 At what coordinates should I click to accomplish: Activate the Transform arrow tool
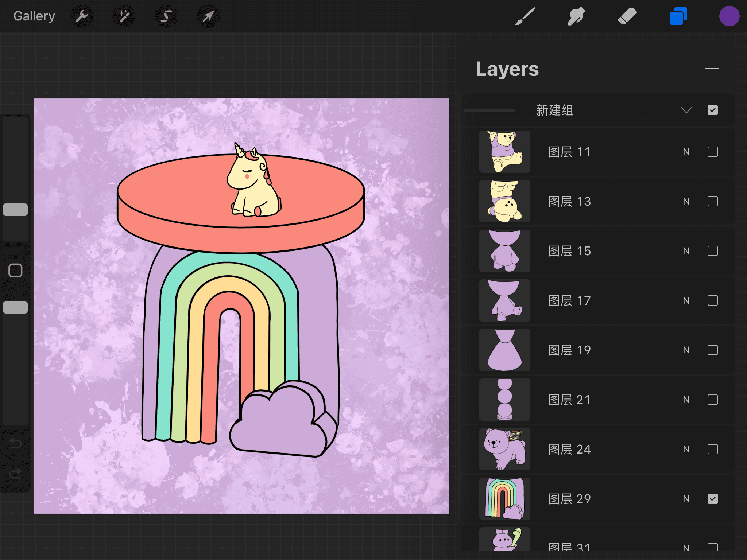point(208,16)
